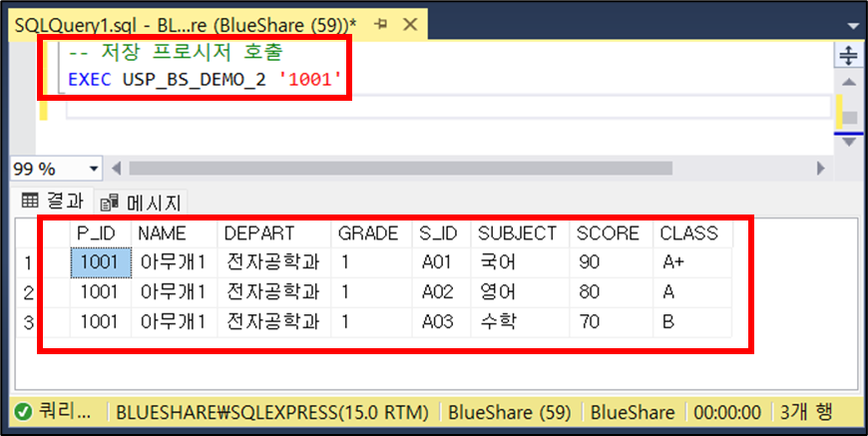Click vertical scrollbar up arrow

tap(848, 83)
